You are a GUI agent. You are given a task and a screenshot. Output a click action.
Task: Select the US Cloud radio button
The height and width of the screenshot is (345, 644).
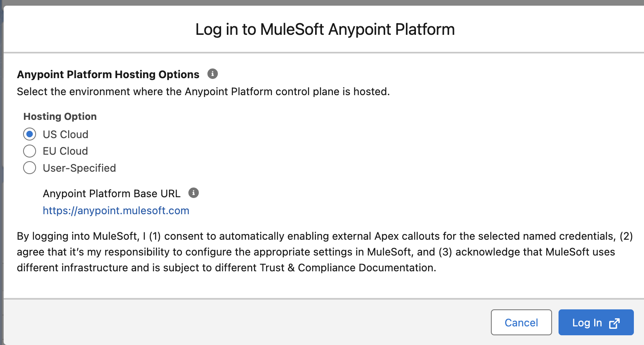coord(30,134)
